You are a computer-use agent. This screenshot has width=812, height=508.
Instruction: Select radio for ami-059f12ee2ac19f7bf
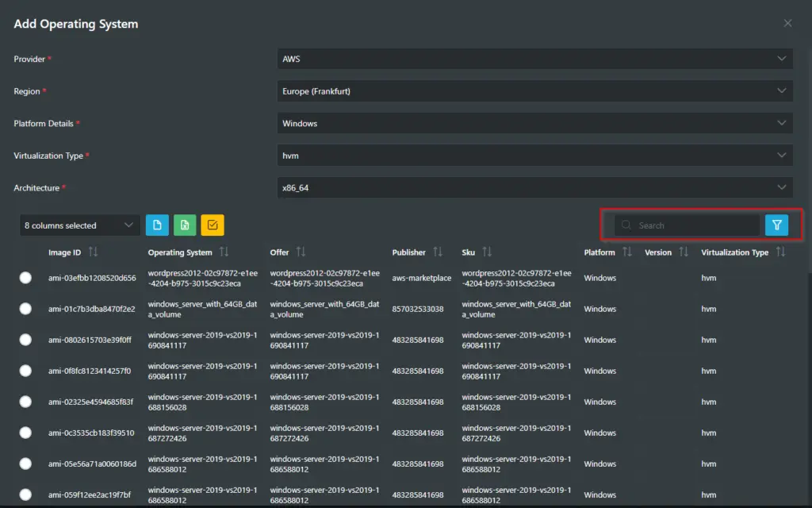click(x=25, y=495)
